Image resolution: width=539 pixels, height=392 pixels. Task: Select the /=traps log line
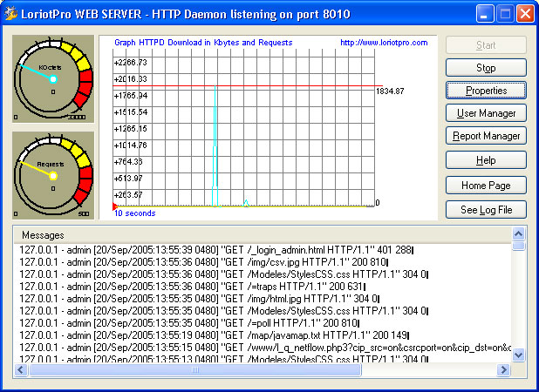pos(192,287)
